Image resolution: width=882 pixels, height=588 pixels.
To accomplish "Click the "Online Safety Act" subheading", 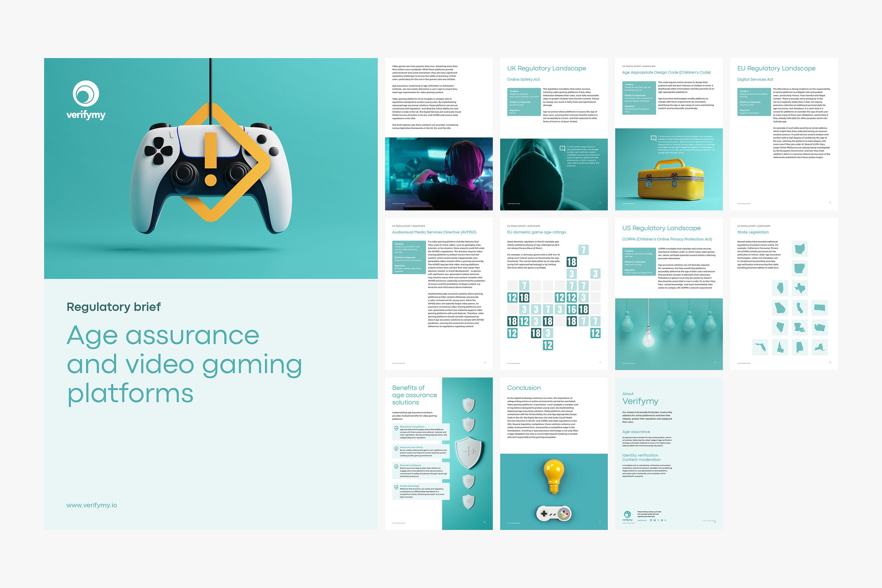I will click(x=523, y=79).
